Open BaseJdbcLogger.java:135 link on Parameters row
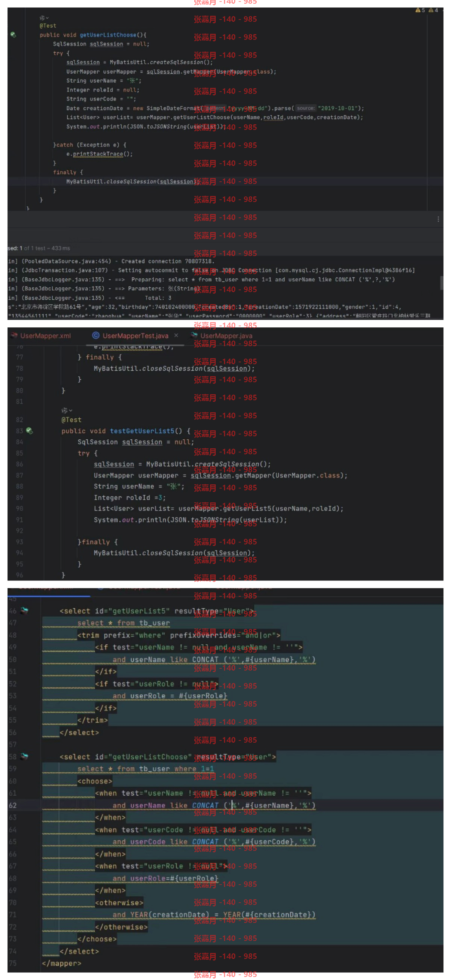451x980 pixels. pos(63,289)
